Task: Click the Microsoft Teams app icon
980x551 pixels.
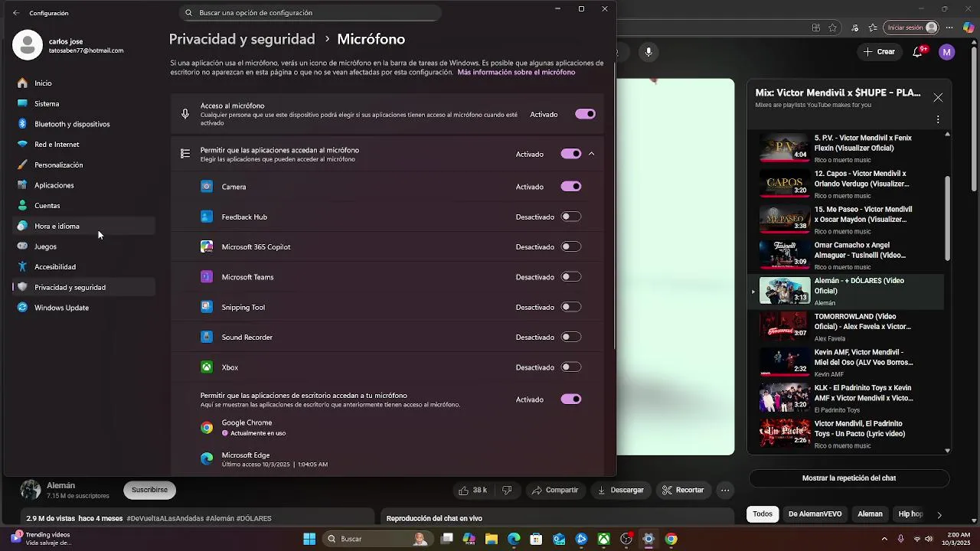Action: point(207,277)
